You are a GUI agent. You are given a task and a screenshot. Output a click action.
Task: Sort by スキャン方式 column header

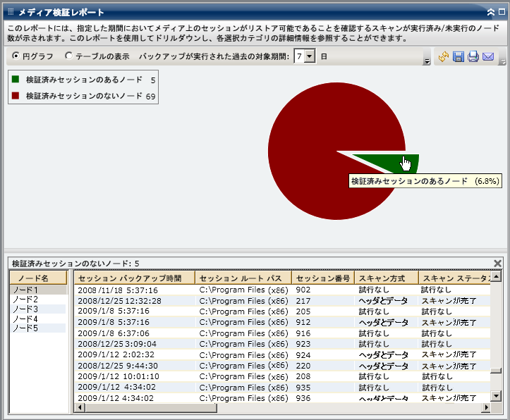(387, 278)
